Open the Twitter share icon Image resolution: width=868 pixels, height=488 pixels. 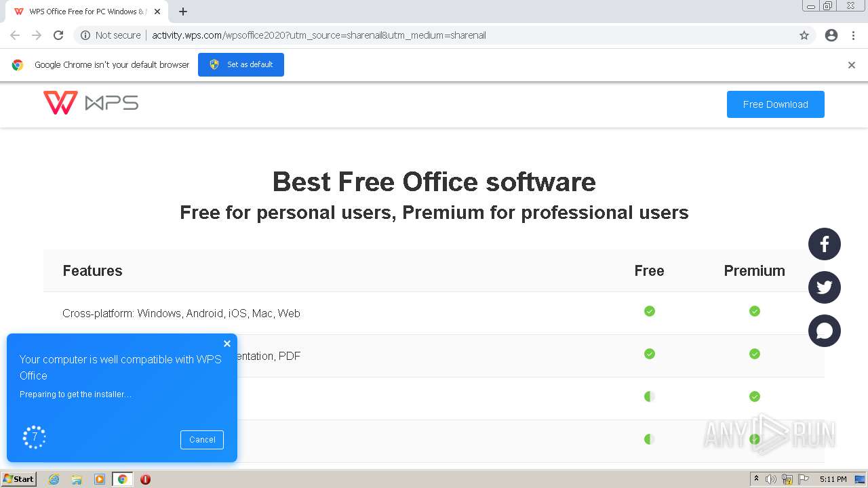pyautogui.click(x=825, y=287)
